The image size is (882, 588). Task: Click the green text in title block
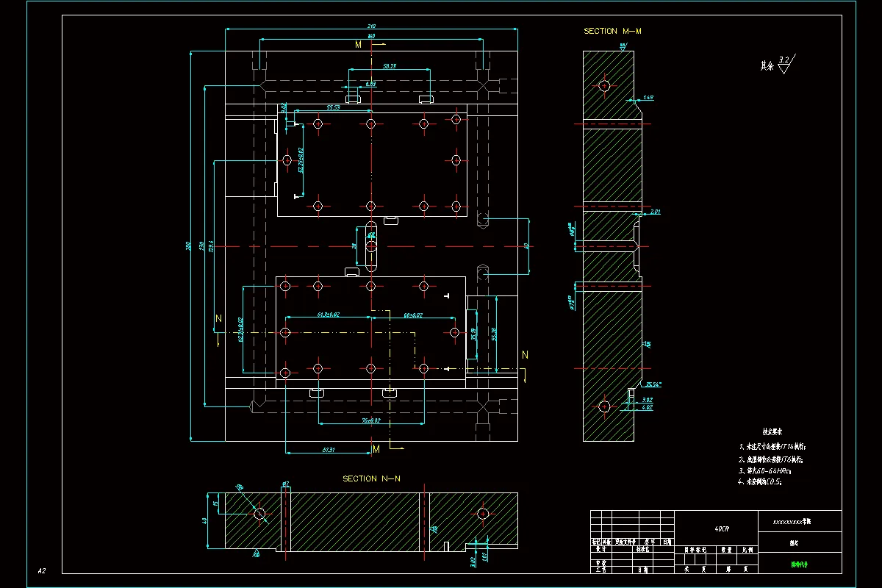tap(799, 565)
